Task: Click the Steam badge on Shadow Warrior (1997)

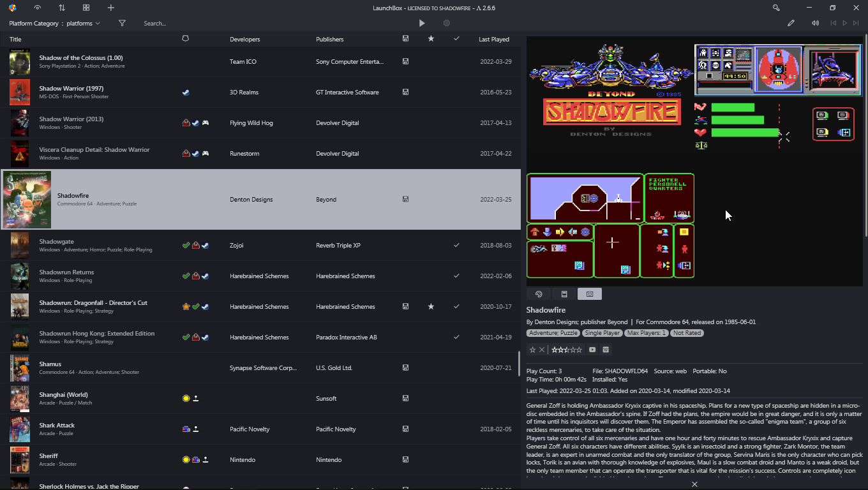Action: [186, 93]
